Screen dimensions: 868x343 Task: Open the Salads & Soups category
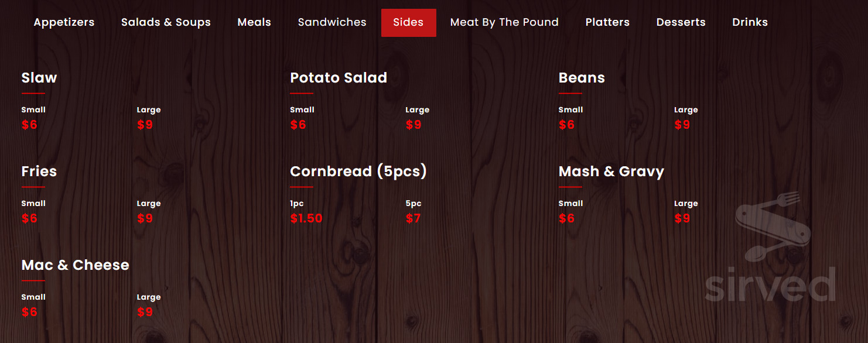point(166,22)
